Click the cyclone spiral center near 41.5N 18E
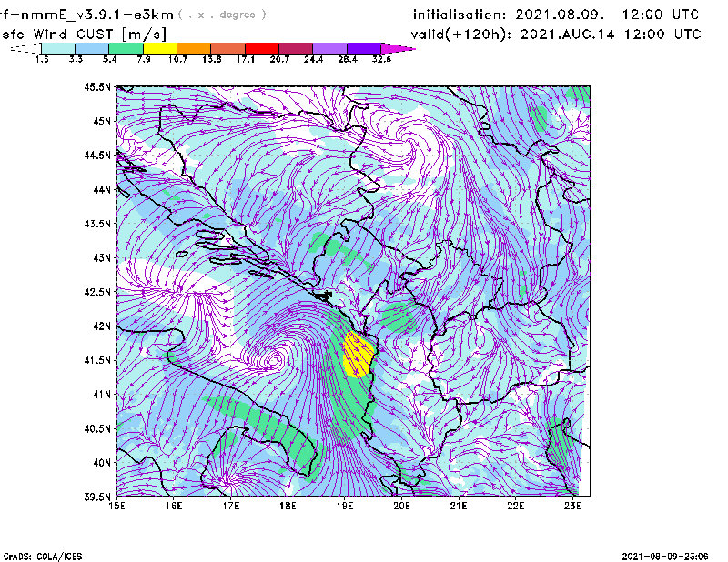 pyautogui.click(x=275, y=360)
